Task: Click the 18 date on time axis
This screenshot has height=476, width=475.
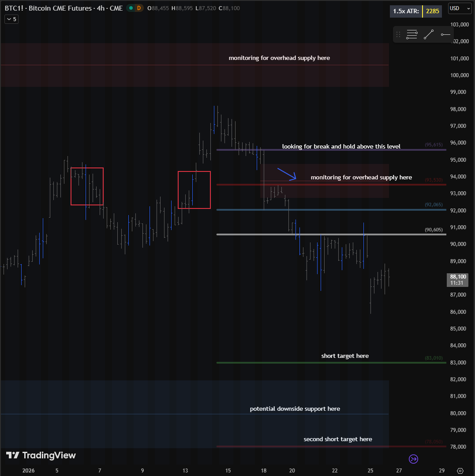Action: 264,471
